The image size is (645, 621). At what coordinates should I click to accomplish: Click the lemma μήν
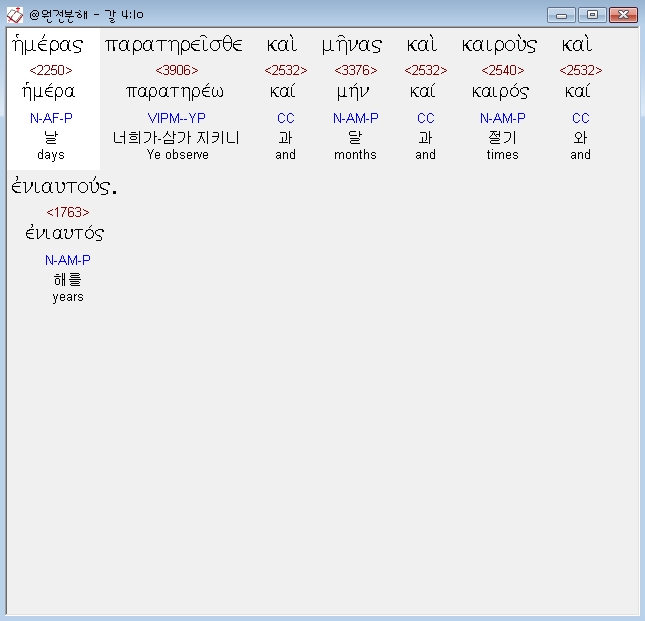click(353, 92)
